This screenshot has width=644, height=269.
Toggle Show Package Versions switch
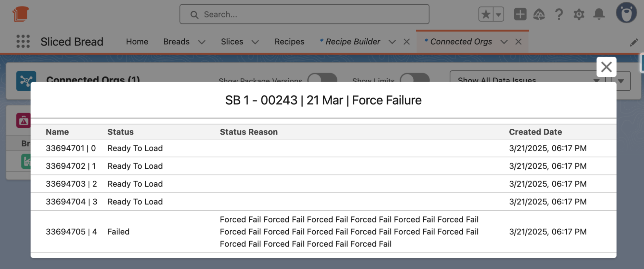coord(322,78)
